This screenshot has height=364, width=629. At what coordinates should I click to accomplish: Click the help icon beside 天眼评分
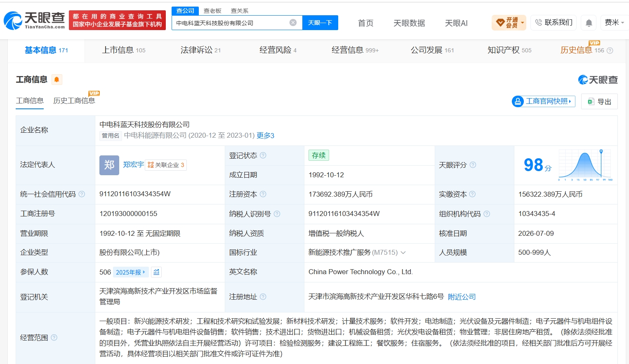473,165
